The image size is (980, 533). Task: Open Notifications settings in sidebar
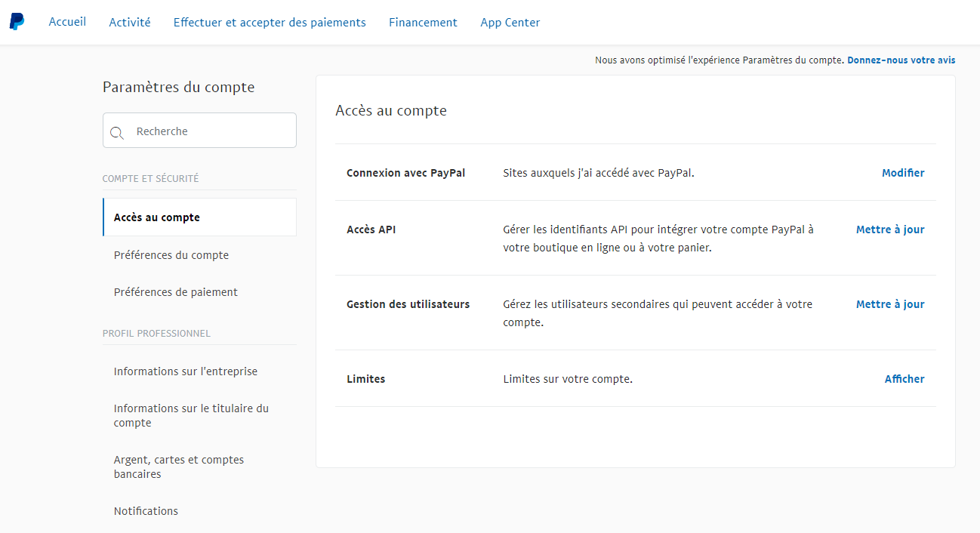click(146, 511)
